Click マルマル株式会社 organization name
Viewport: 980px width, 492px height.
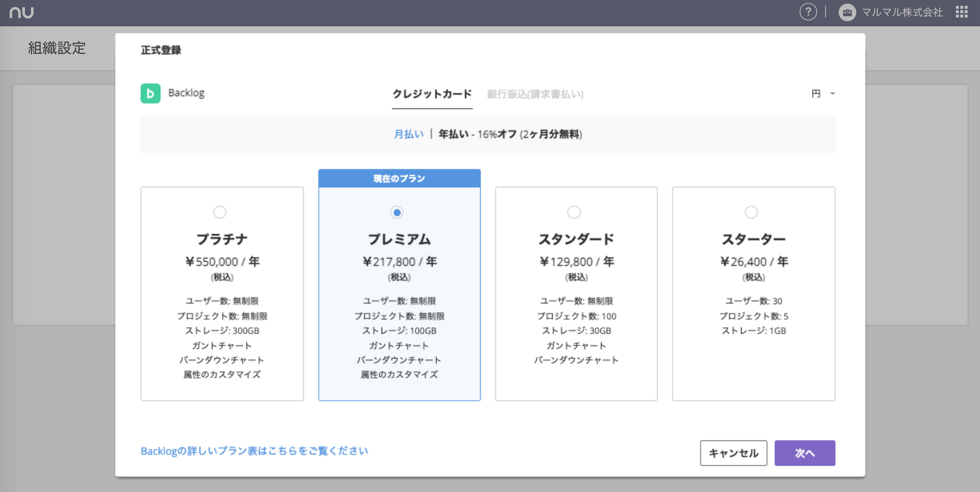[902, 12]
